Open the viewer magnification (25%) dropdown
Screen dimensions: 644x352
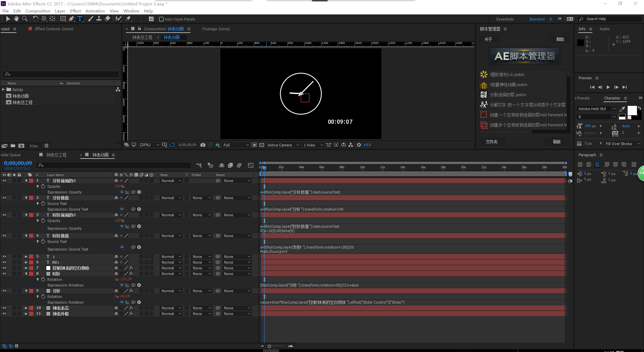pos(149,145)
